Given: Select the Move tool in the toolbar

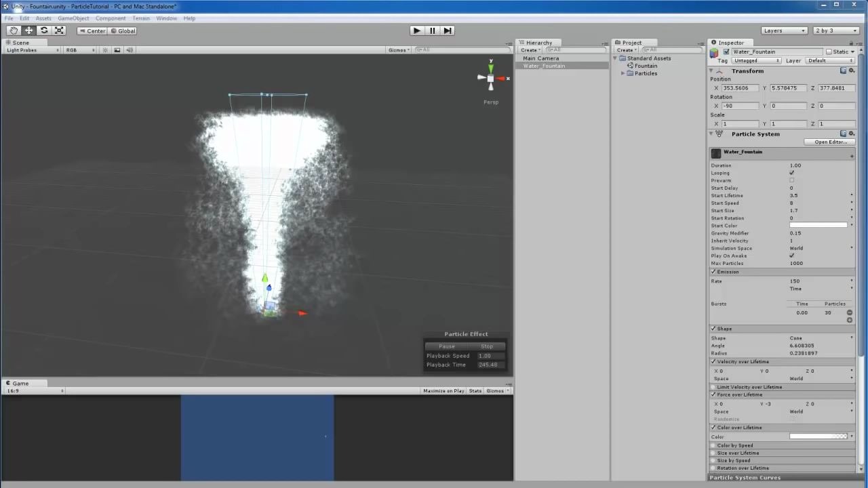Looking at the screenshot, I should point(28,30).
